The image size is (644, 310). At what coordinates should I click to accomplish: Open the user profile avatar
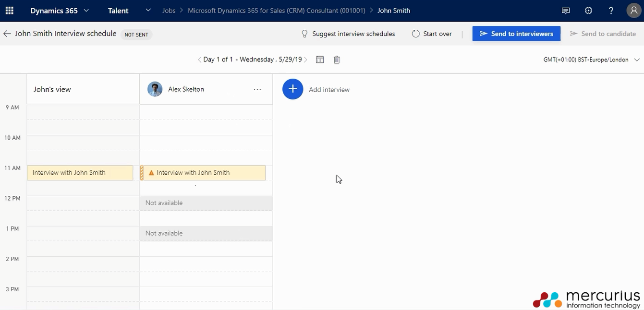click(x=634, y=11)
